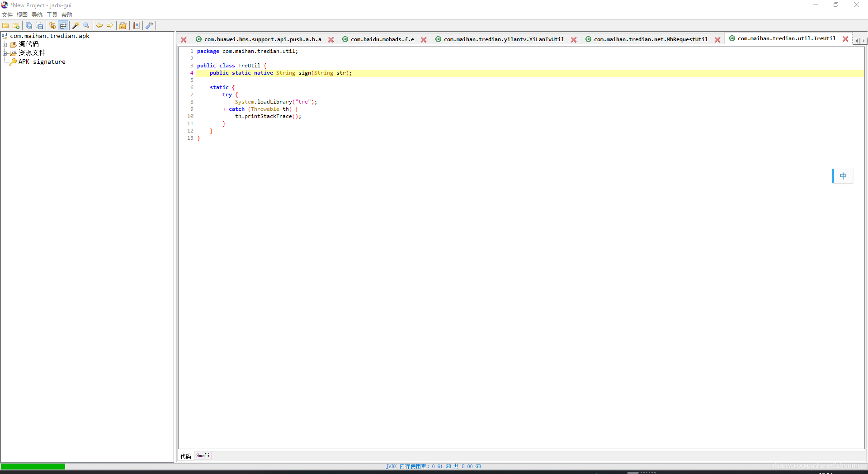
Task: Open the 工具 menu
Action: (x=52, y=15)
